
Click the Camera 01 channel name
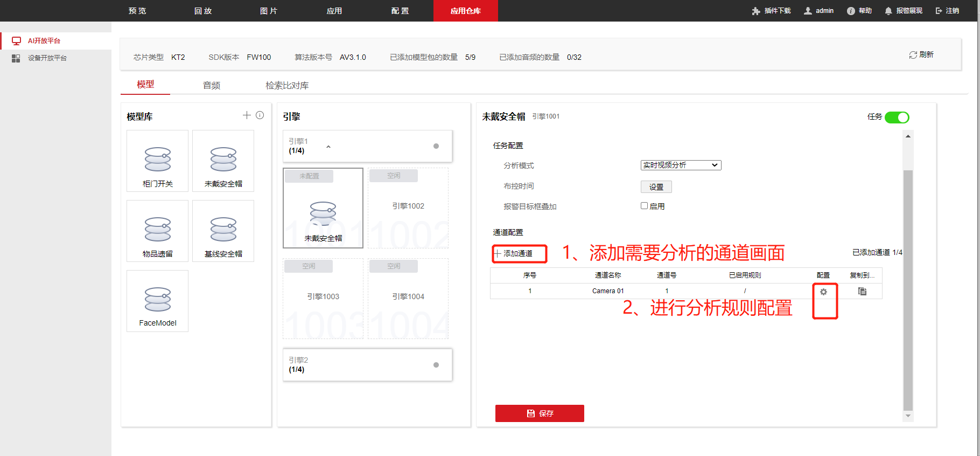[608, 291]
